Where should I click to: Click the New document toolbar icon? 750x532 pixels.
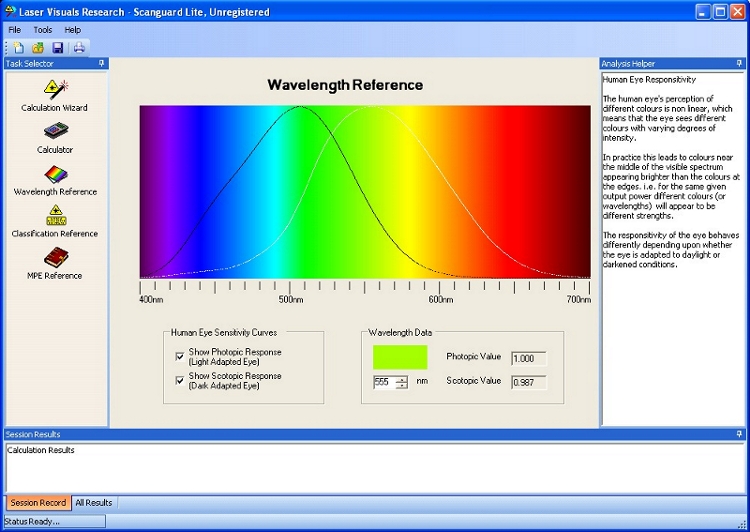click(x=19, y=47)
